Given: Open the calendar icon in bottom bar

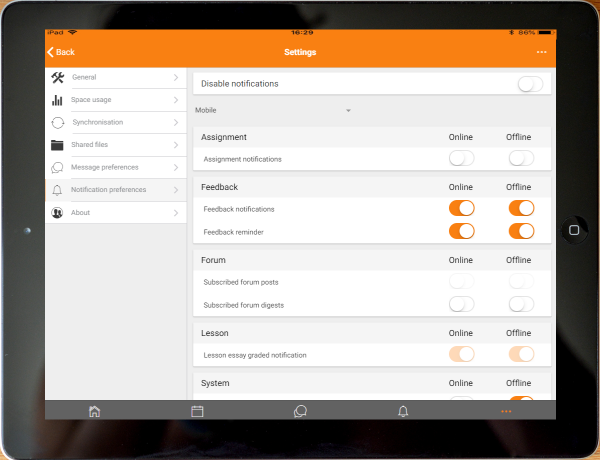Looking at the screenshot, I should pyautogui.click(x=197, y=411).
